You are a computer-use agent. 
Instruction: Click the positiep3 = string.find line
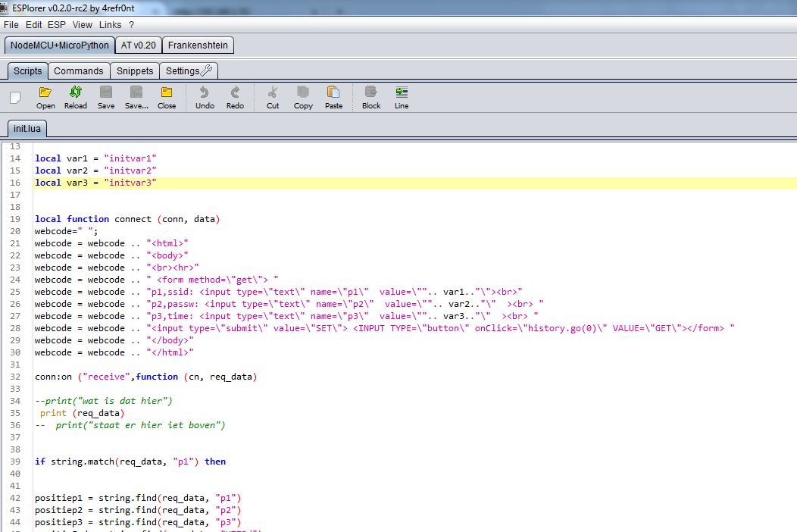coord(138,522)
